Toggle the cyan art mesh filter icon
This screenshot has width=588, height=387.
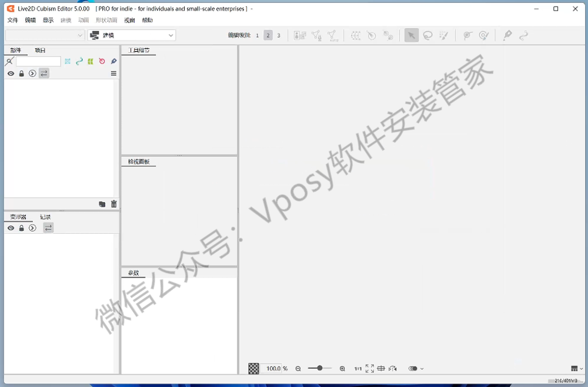(68, 61)
